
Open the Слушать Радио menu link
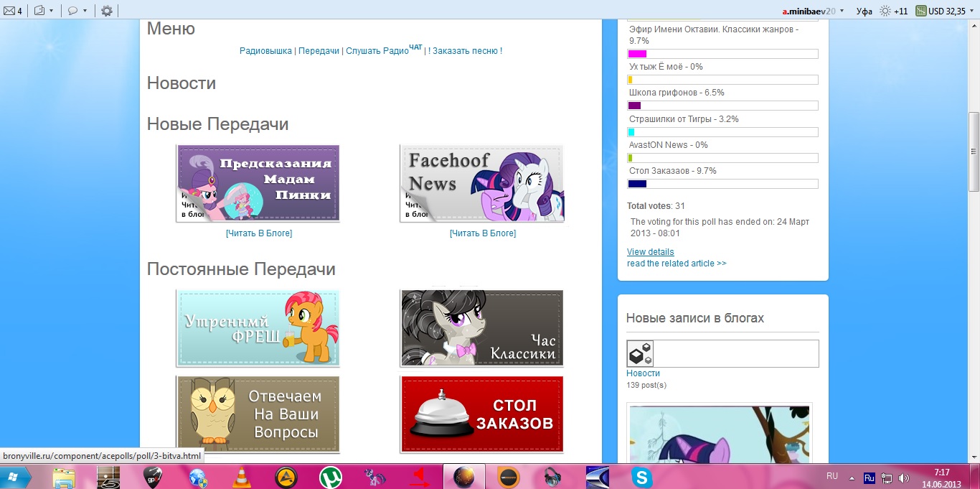pos(377,51)
